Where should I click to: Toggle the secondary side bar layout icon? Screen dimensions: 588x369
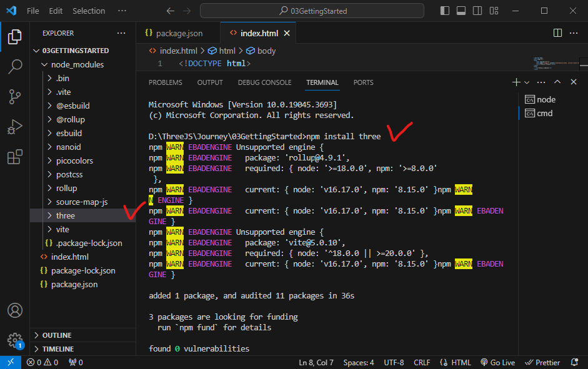tap(477, 11)
